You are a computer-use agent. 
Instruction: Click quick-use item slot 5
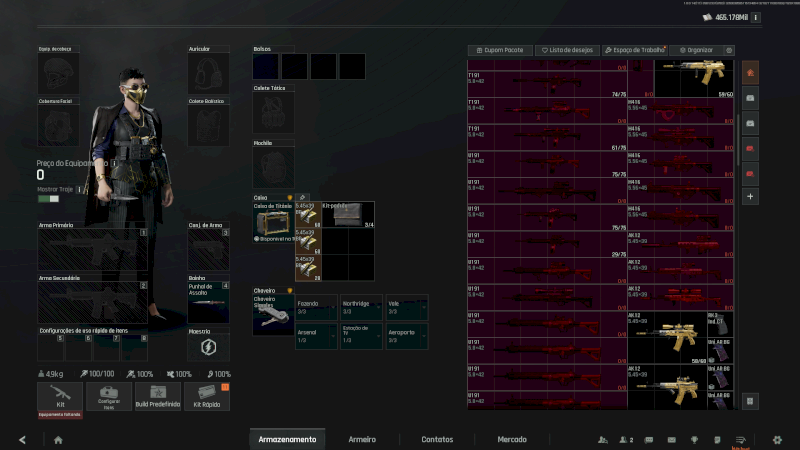(x=51, y=347)
